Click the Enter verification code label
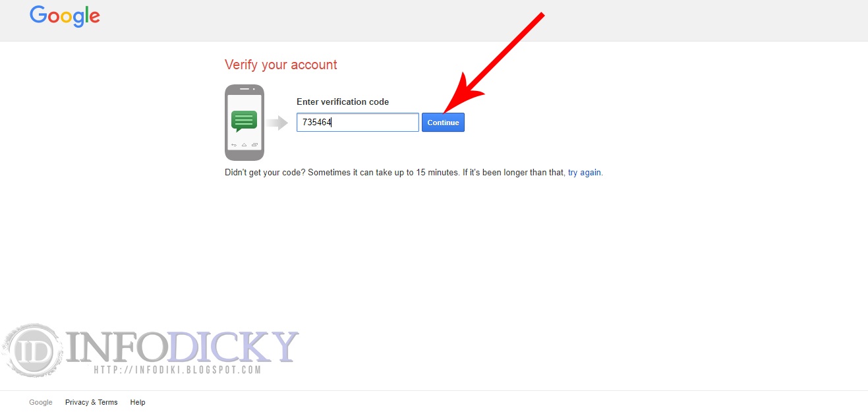Viewport: 868px width, 412px height. [x=343, y=102]
